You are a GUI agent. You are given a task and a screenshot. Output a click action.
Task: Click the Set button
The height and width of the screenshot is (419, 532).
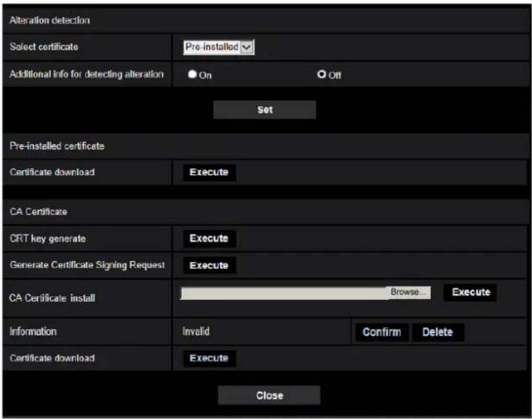[x=265, y=110]
